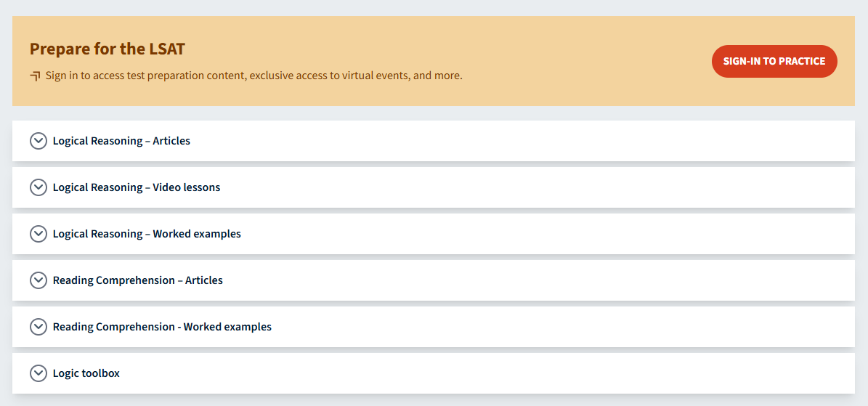Expand 'Logical Reasoning – Video lessons' title text

tap(137, 187)
